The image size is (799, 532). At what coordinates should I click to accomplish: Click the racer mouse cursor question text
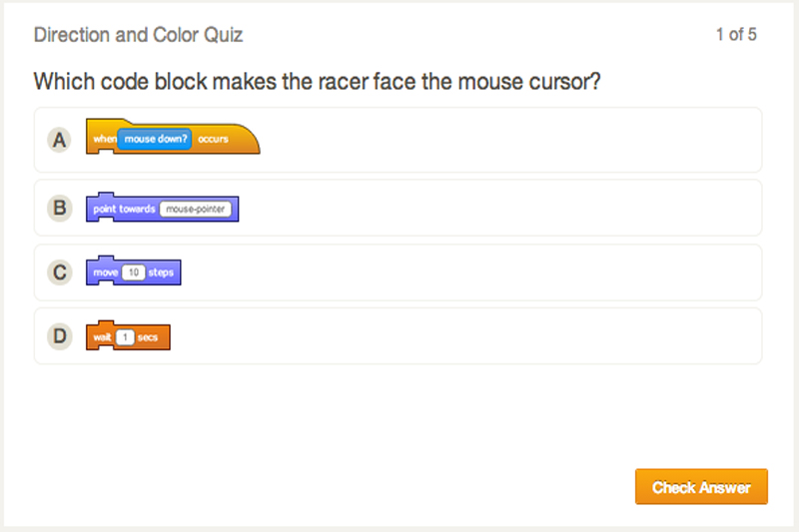click(x=317, y=82)
